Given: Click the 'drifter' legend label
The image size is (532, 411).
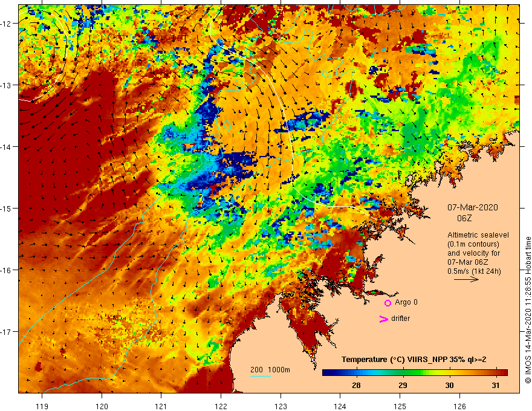Looking at the screenshot, I should [x=400, y=319].
